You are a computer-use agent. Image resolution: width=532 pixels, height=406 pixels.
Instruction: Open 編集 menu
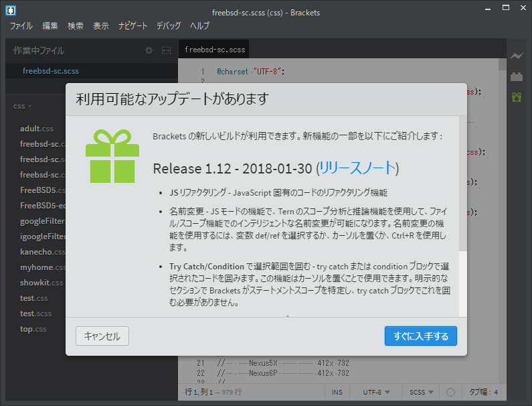pos(50,26)
